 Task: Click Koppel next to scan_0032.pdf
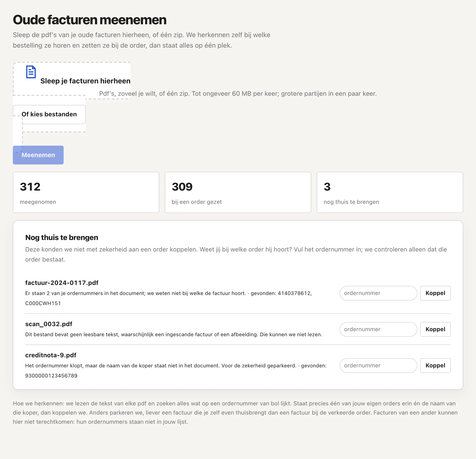tap(435, 329)
